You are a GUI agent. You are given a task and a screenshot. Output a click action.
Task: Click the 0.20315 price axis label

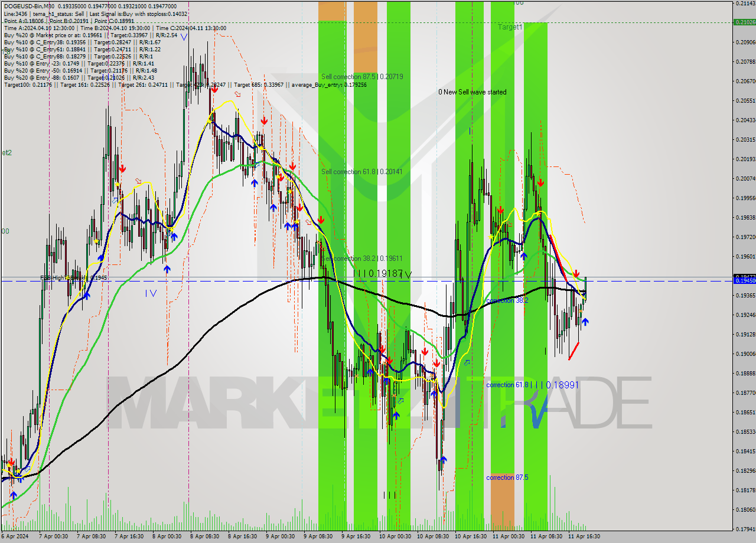click(745, 140)
